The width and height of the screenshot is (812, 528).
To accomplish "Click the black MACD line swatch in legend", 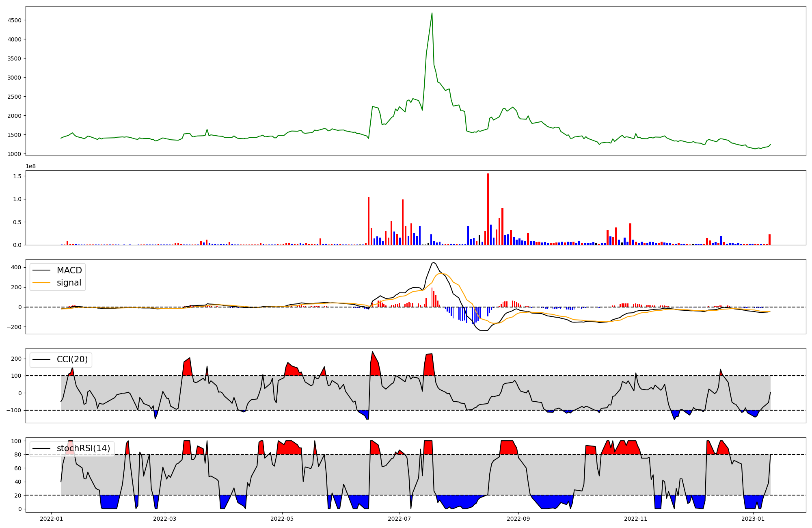I will point(41,270).
